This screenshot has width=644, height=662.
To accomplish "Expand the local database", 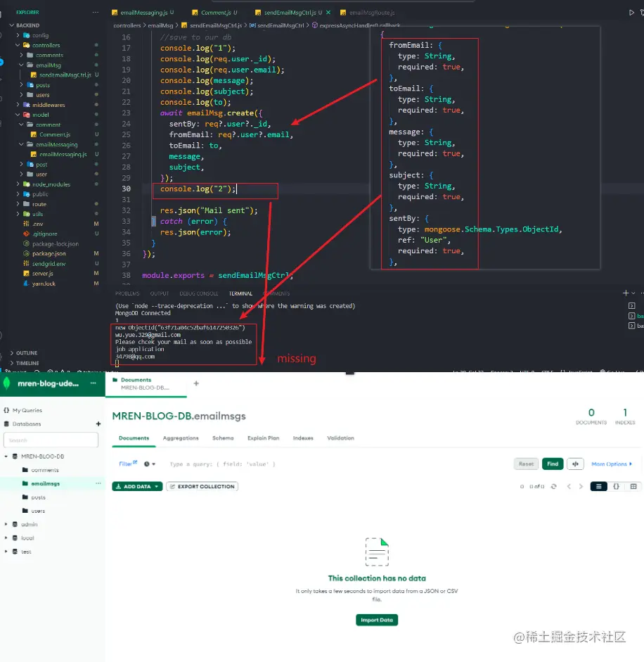I will (x=6, y=538).
